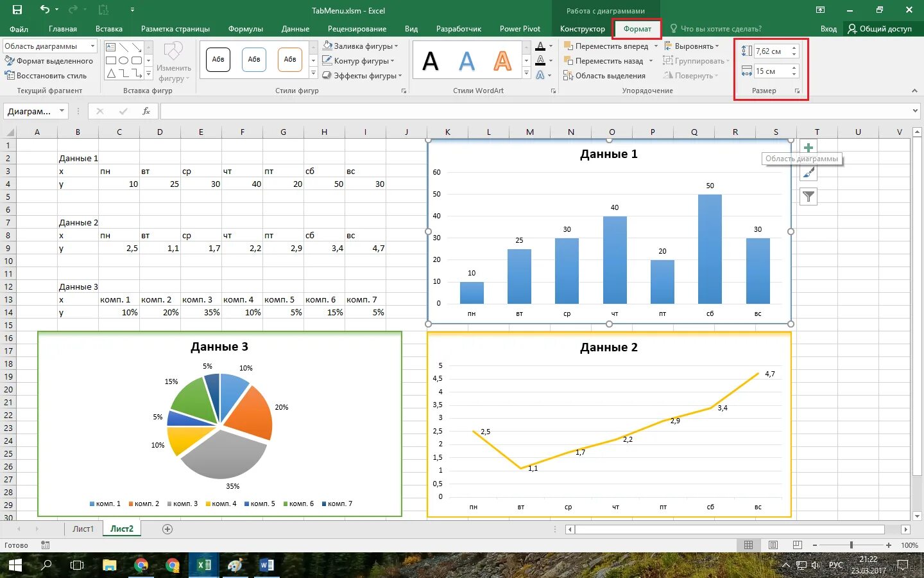Adjust the zoom slider handle
This screenshot has width=924, height=578.
[x=851, y=545]
